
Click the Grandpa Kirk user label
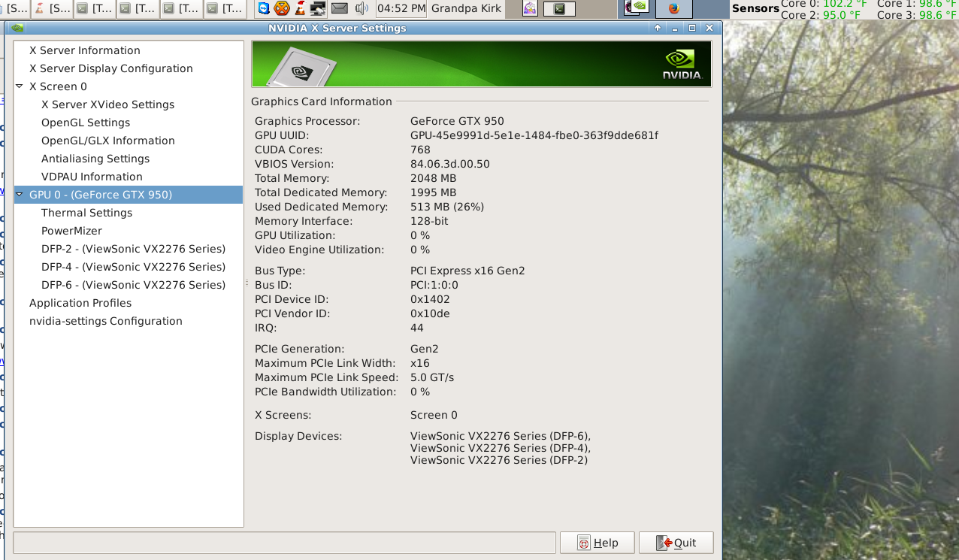(x=467, y=9)
